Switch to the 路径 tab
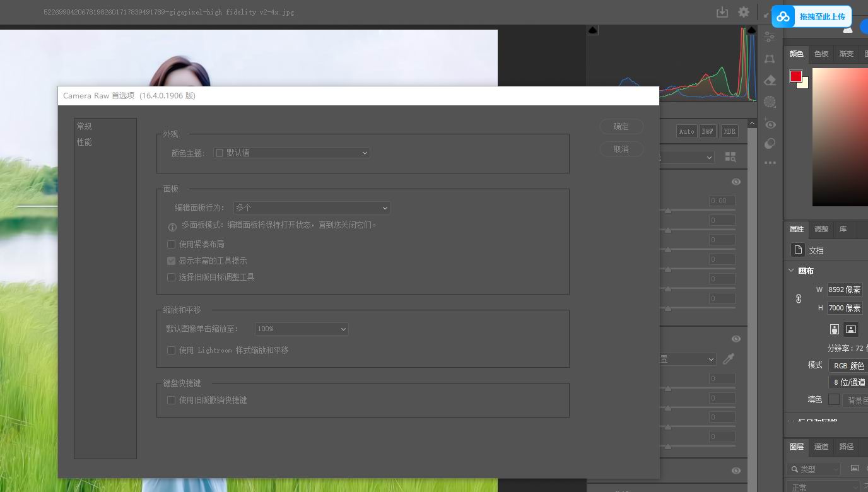The height and width of the screenshot is (492, 868). 847,447
